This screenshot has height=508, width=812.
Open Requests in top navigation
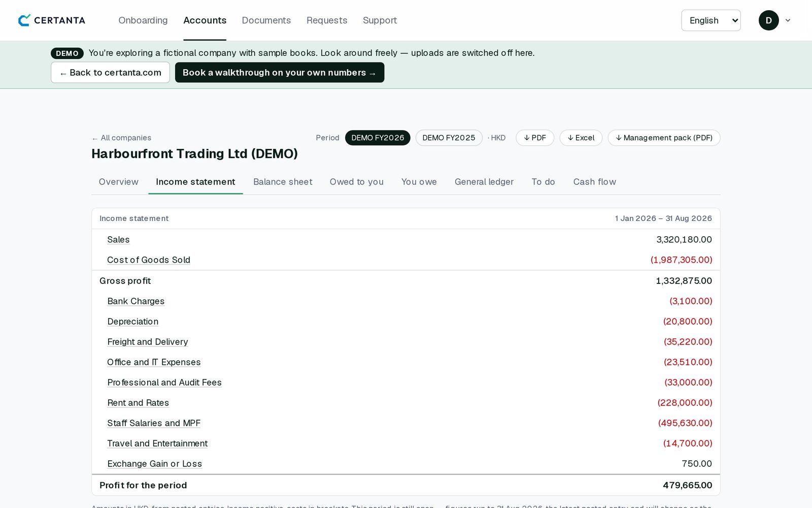click(x=327, y=20)
